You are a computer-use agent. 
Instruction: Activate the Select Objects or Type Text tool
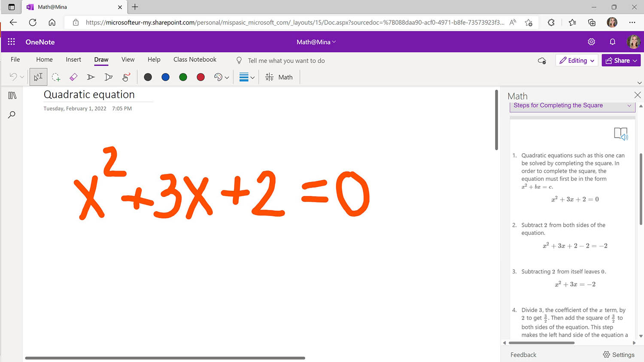pyautogui.click(x=38, y=77)
